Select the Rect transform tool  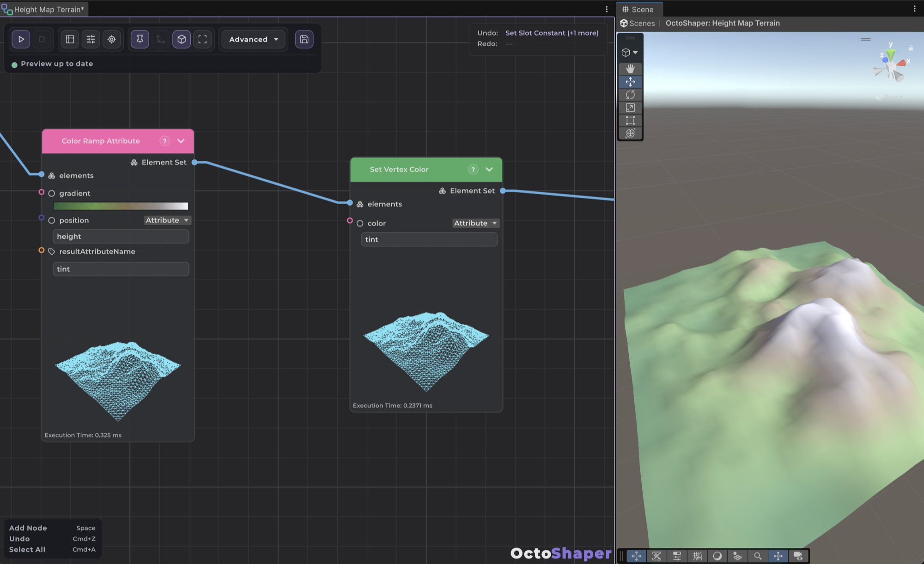(x=630, y=121)
